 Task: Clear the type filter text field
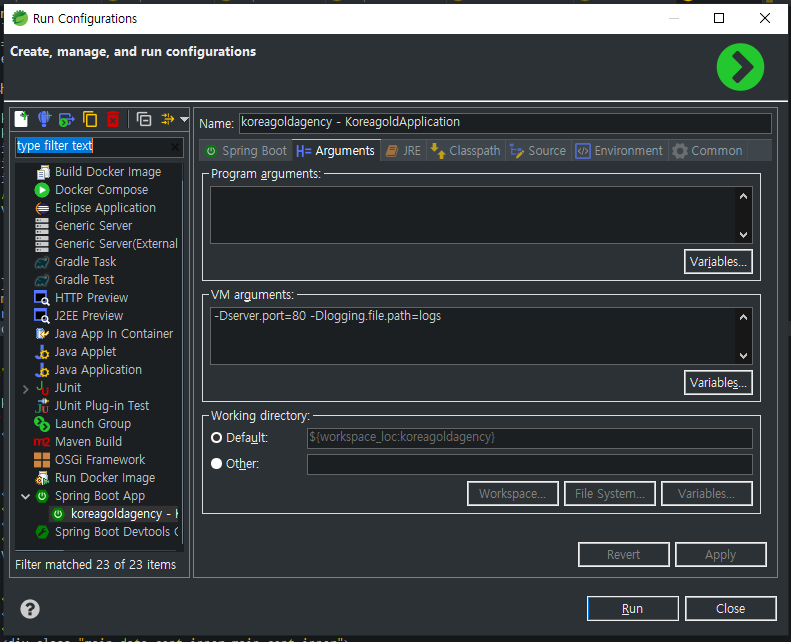175,147
